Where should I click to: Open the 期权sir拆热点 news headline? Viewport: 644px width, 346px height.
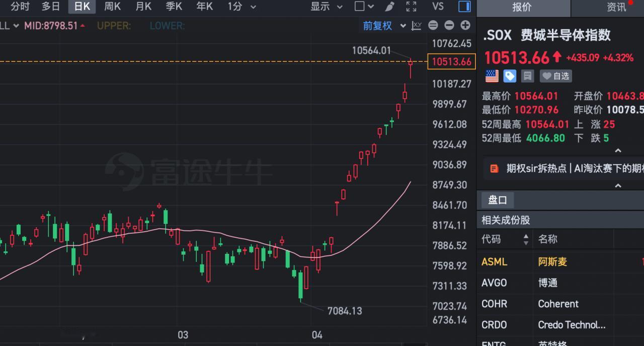coord(575,168)
